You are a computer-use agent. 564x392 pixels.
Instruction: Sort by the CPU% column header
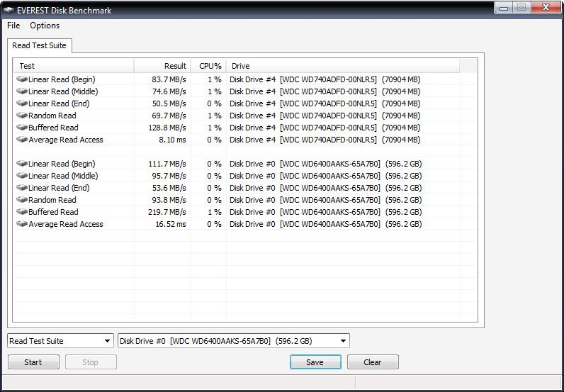coord(208,66)
